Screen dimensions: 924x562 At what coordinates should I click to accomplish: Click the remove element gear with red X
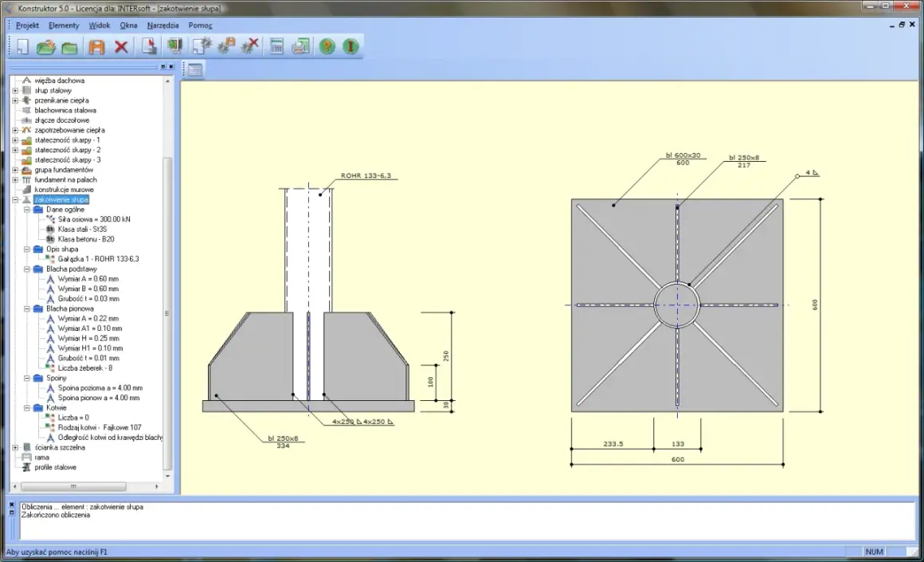click(x=250, y=46)
